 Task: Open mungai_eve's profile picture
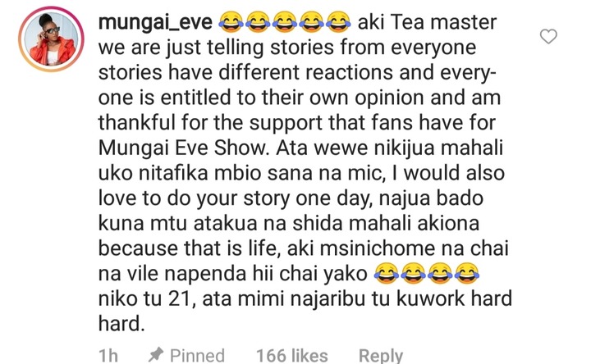[51, 39]
